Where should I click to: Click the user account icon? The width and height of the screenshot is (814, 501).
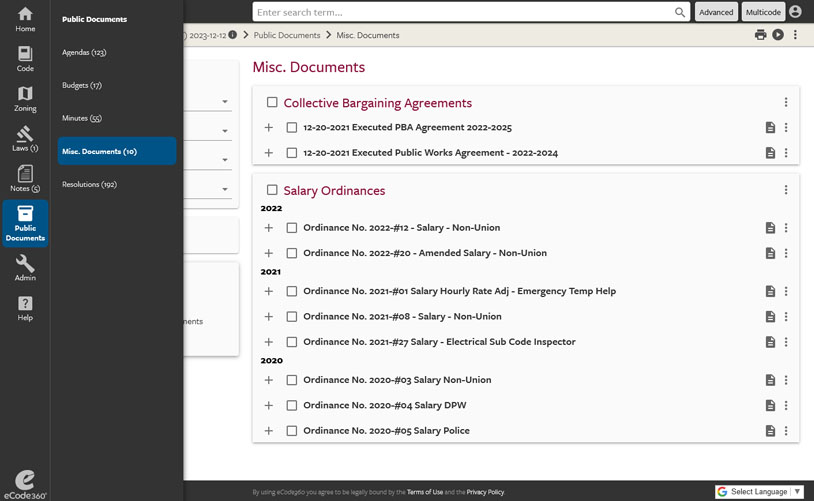tap(795, 11)
